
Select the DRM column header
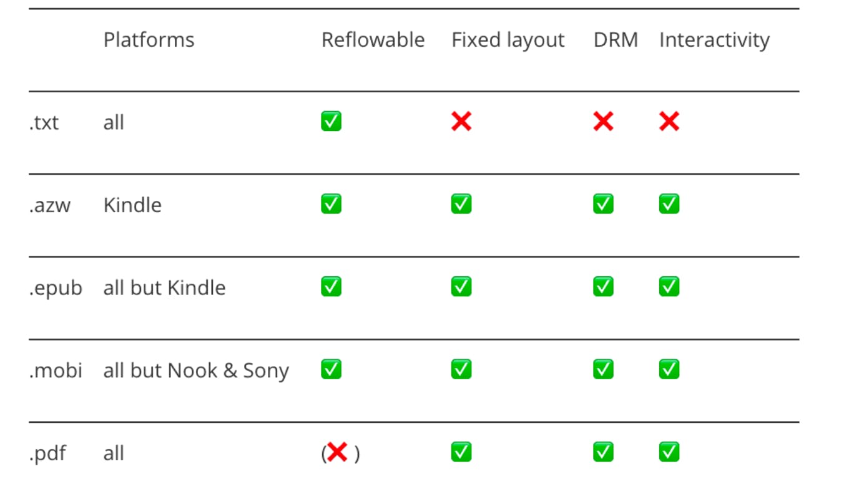(616, 40)
